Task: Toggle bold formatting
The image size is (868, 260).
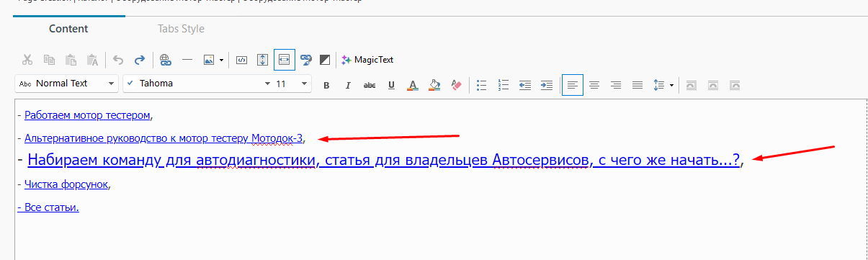Action: [x=326, y=85]
